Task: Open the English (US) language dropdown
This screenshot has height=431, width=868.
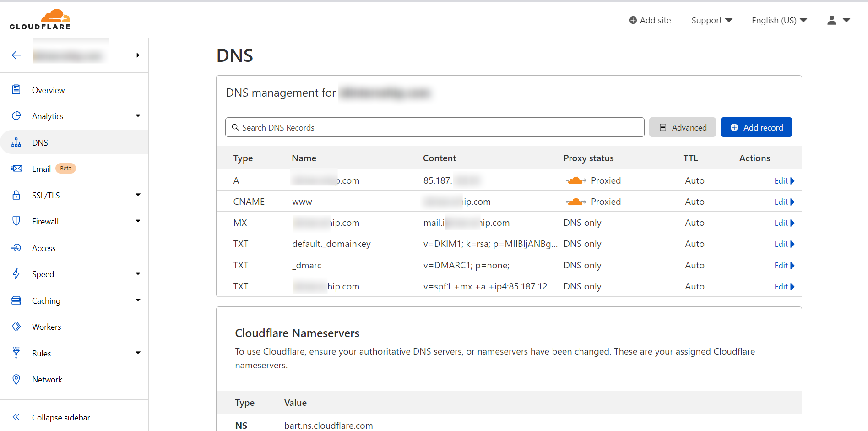Action: (x=779, y=20)
